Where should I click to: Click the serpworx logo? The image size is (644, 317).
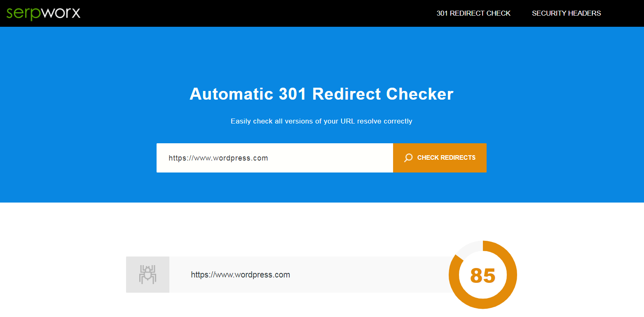(43, 13)
